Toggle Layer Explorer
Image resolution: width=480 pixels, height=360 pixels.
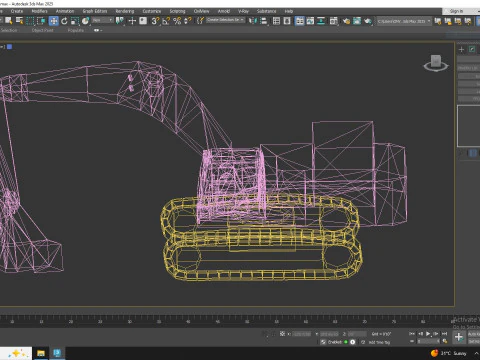pyautogui.click(x=287, y=21)
